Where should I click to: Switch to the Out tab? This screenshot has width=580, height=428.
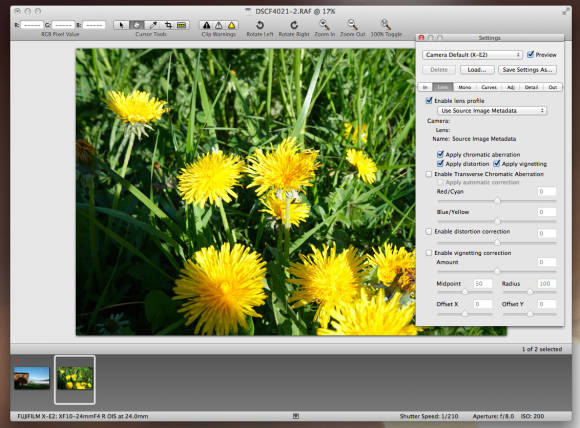coord(553,87)
